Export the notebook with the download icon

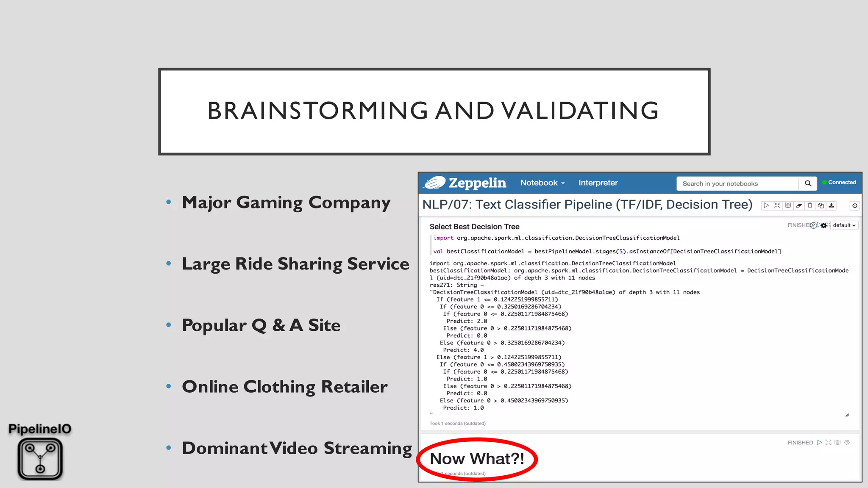[832, 205]
